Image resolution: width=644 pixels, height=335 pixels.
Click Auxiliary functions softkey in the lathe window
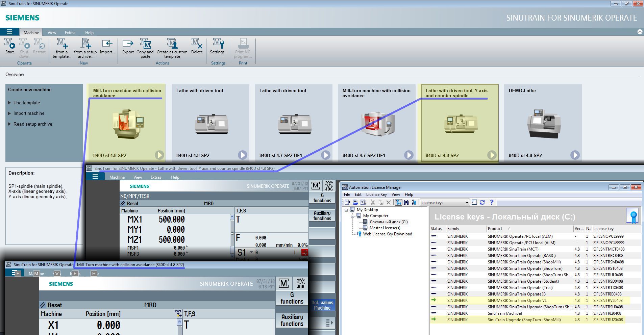[322, 216]
